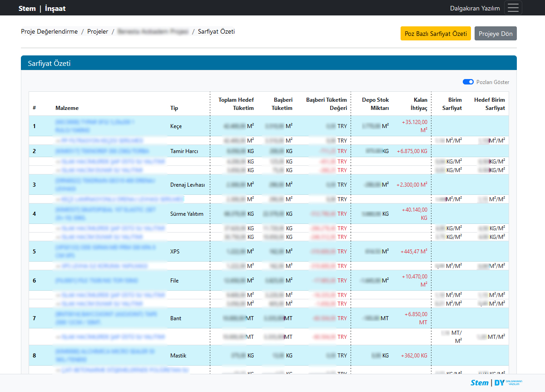Image resolution: width=545 pixels, height=392 pixels.
Task: Navigate to Projeler breadcrumb
Action: click(98, 32)
